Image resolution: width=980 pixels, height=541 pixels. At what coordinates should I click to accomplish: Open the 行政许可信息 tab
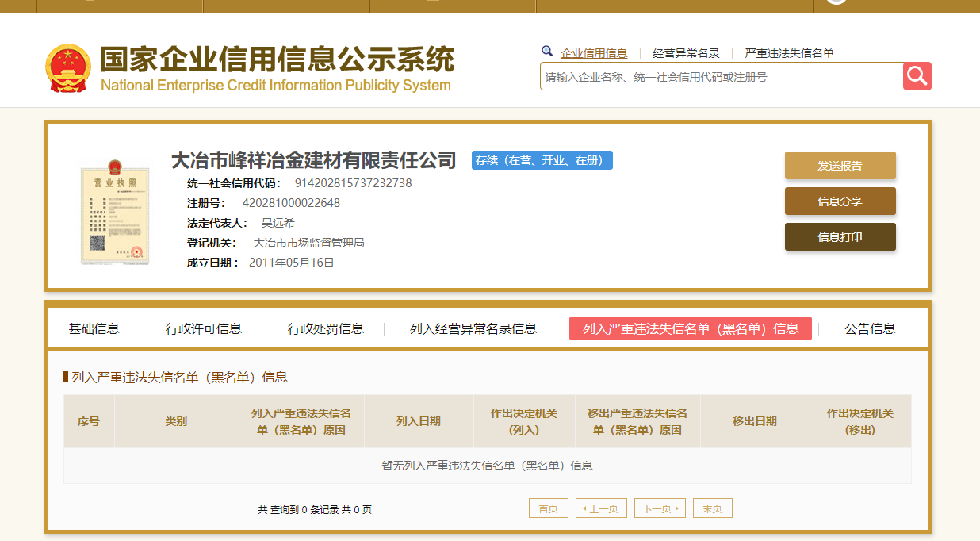coord(204,328)
